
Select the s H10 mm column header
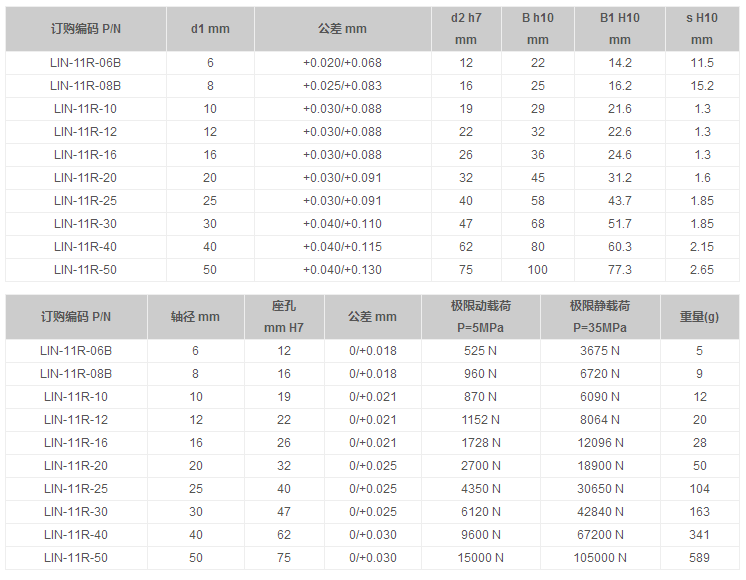pyautogui.click(x=702, y=29)
